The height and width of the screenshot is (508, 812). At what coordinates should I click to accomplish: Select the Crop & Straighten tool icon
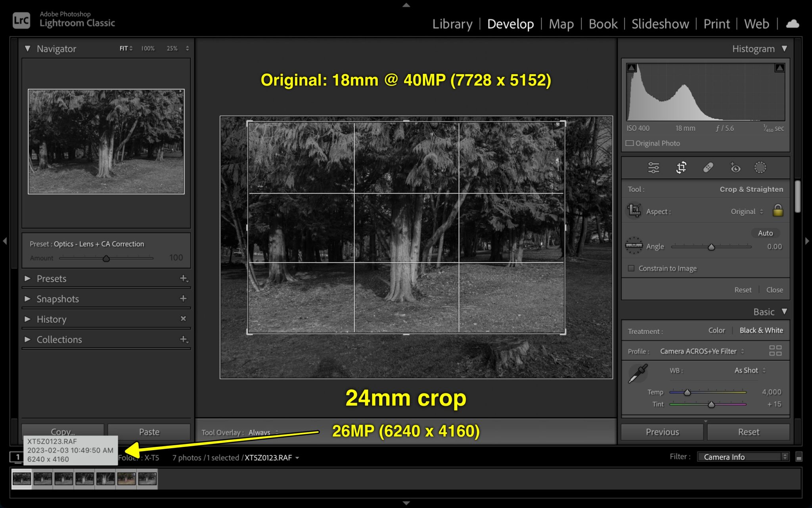tap(680, 167)
